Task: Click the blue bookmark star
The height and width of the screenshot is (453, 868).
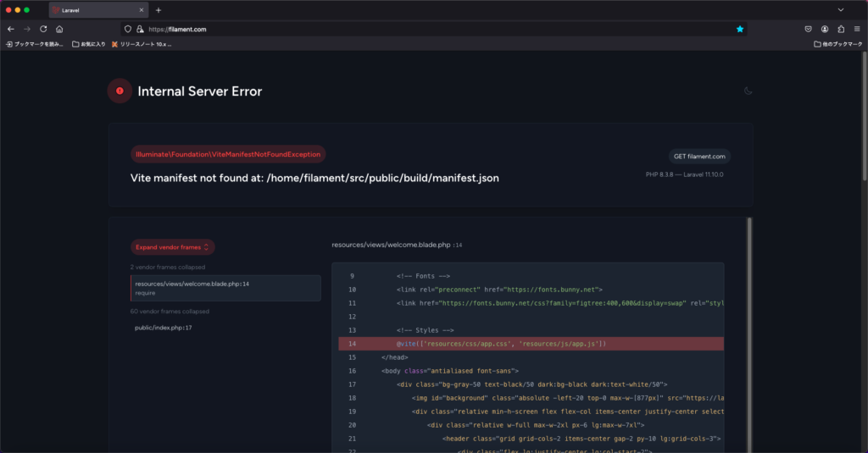Action: (739, 30)
